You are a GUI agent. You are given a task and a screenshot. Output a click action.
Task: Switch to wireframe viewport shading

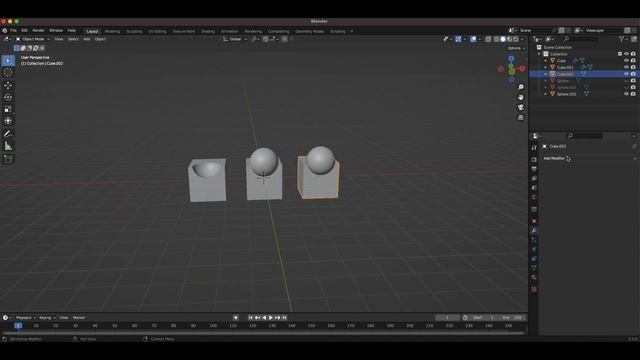click(496, 39)
